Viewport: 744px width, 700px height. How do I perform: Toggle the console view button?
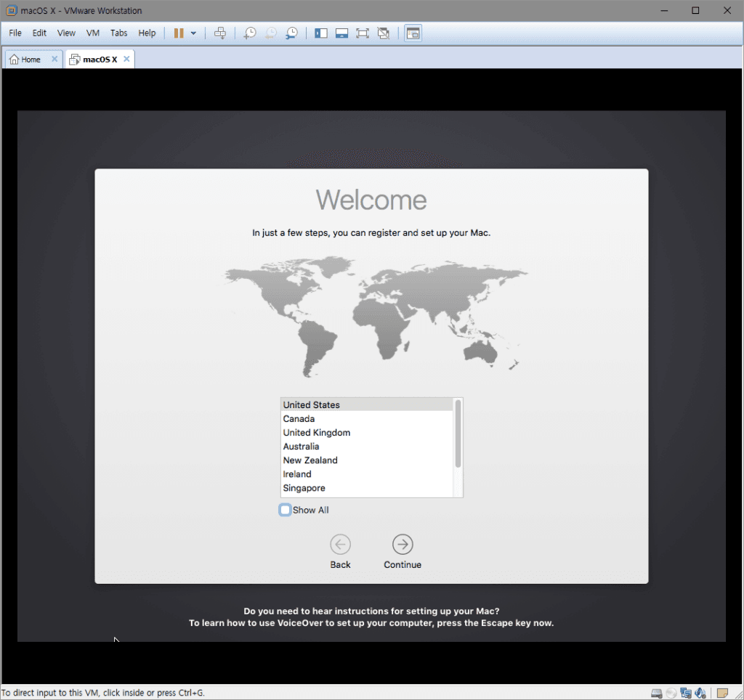413,33
